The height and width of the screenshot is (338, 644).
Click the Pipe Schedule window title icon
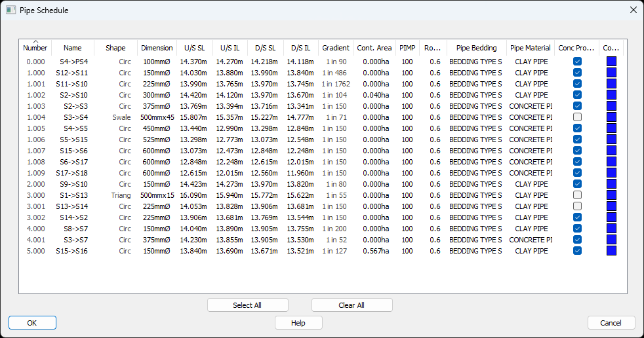tap(10, 10)
